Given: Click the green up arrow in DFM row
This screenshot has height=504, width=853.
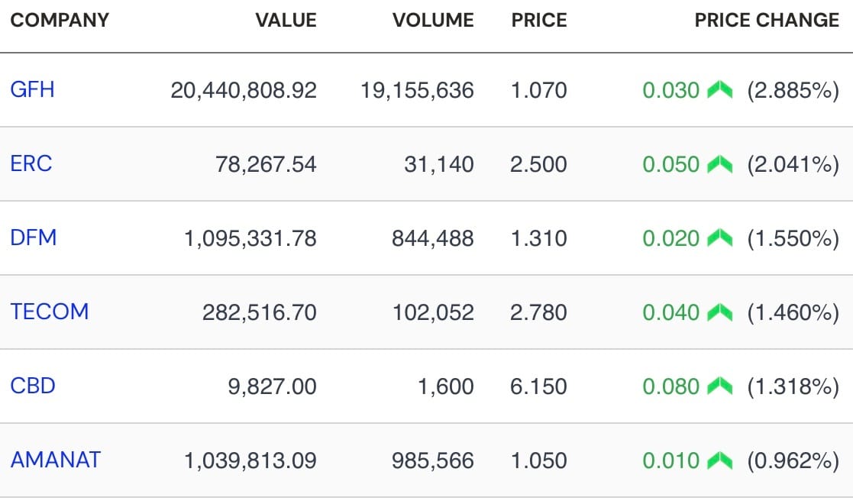Looking at the screenshot, I should point(719,237).
